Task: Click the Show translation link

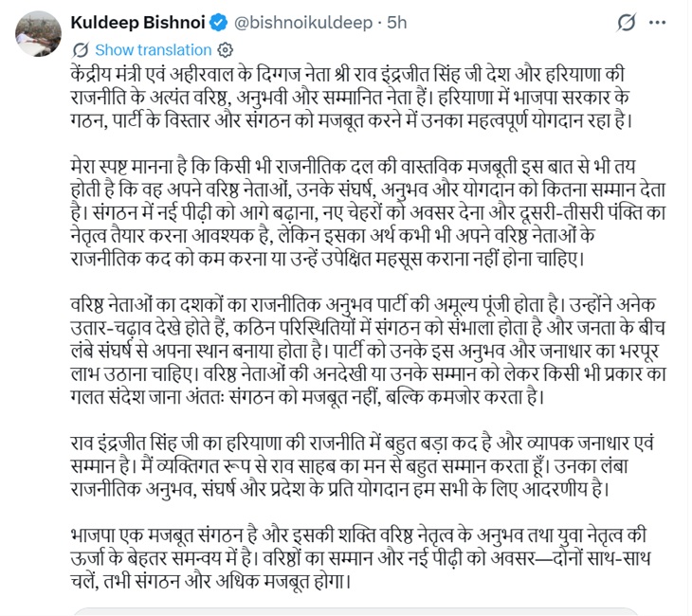Action: [x=154, y=50]
